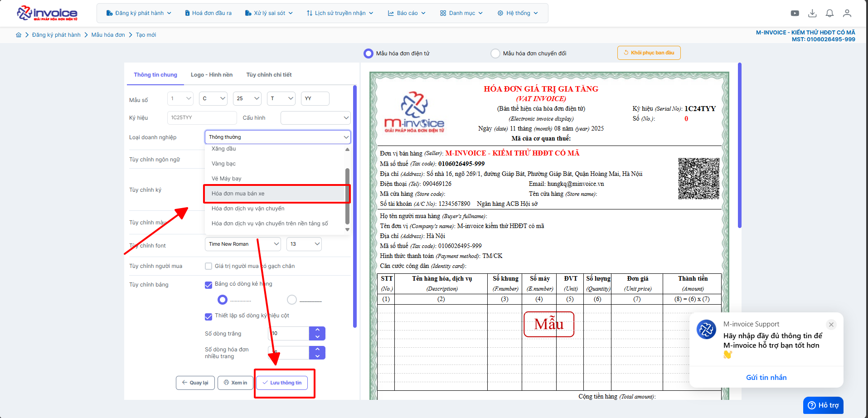Image resolution: width=868 pixels, height=418 pixels.
Task: Click the M-invoice Support avatar icon
Action: 706,329
